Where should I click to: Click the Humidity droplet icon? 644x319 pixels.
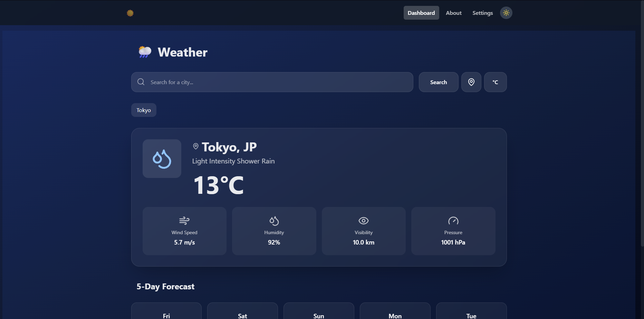(274, 221)
